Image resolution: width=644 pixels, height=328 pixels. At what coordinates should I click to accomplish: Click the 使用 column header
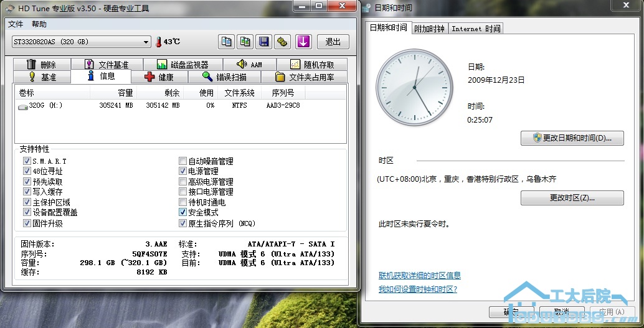point(201,93)
